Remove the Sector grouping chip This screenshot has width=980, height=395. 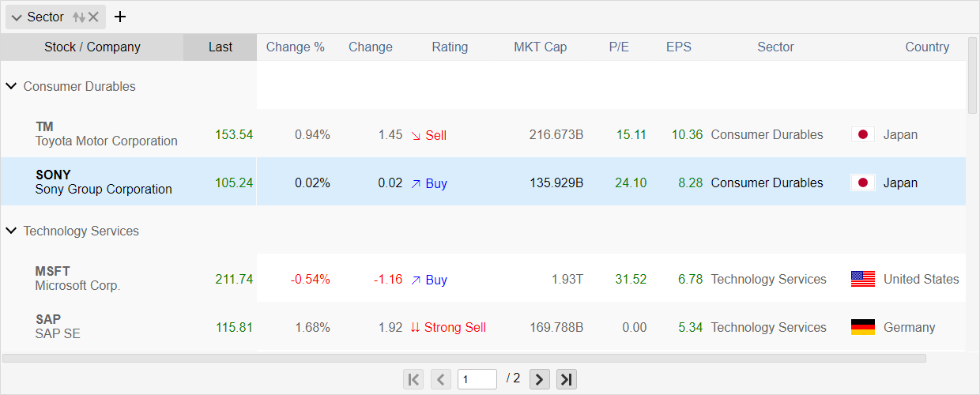tap(93, 17)
